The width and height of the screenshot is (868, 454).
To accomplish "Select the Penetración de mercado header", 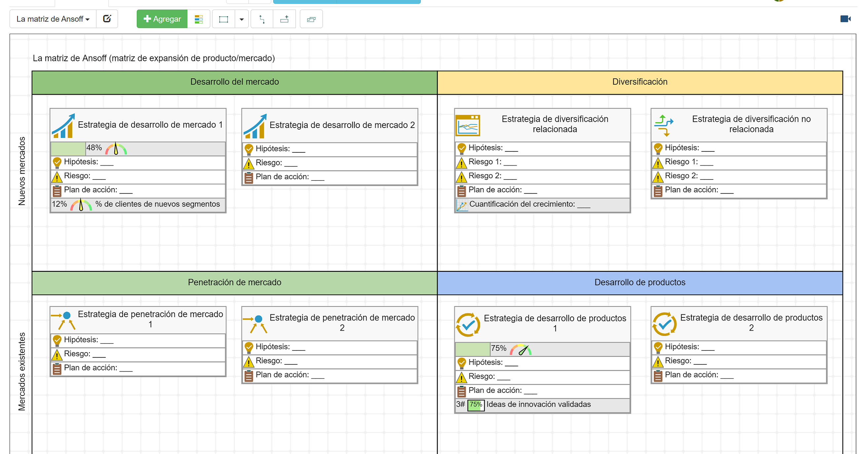I will pyautogui.click(x=235, y=282).
